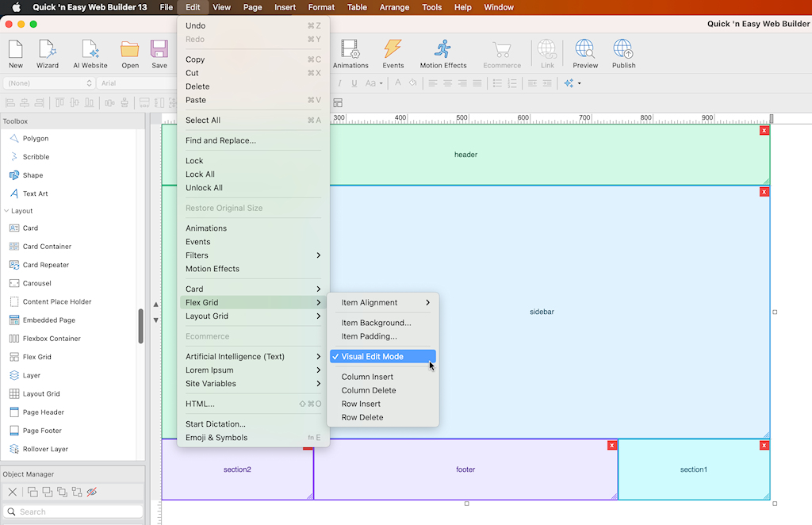Open the Animations toolbar tool

(350, 54)
